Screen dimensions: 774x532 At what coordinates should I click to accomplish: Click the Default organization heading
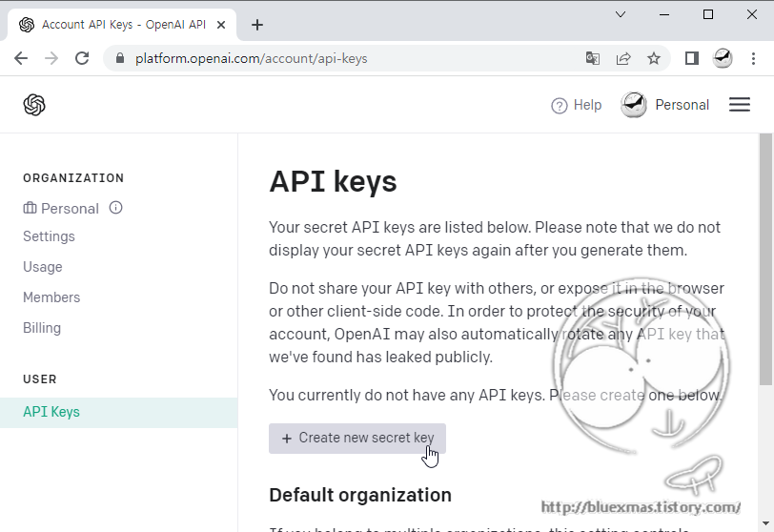point(360,495)
